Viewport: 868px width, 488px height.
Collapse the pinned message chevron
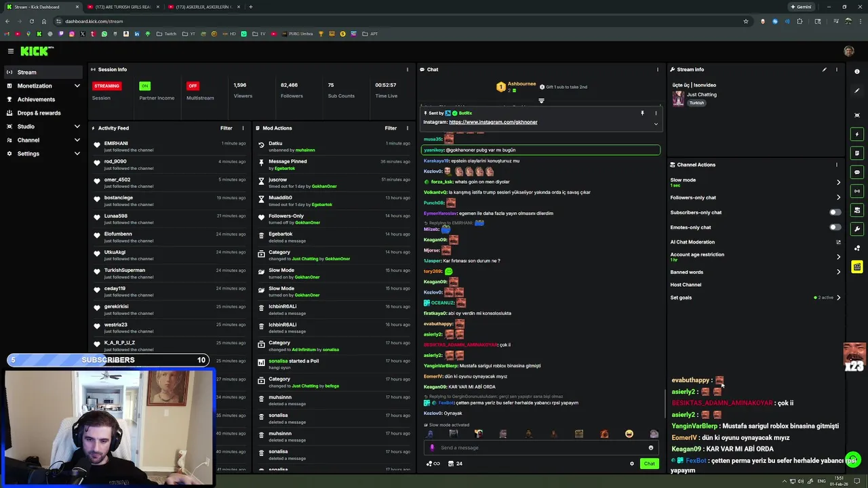point(656,124)
